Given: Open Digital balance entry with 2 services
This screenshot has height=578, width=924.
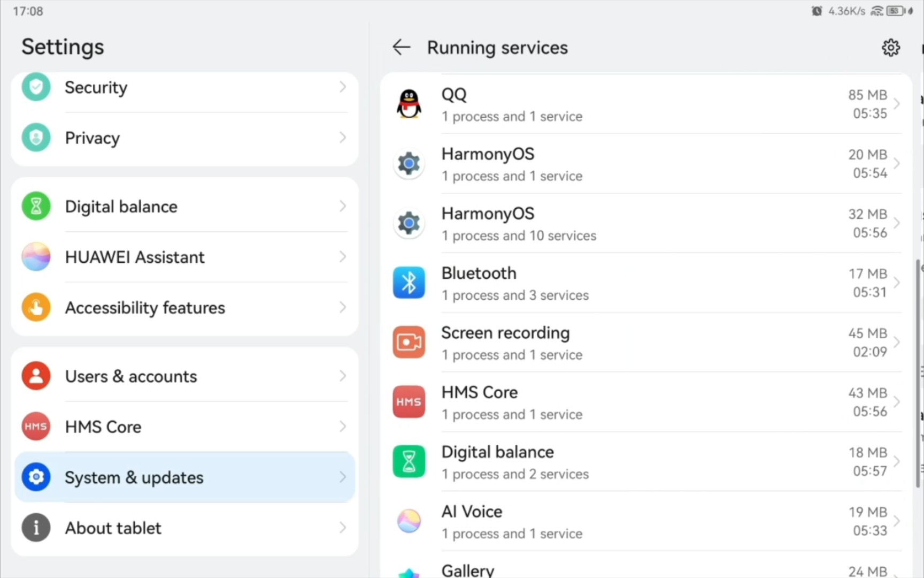Looking at the screenshot, I should coord(646,461).
